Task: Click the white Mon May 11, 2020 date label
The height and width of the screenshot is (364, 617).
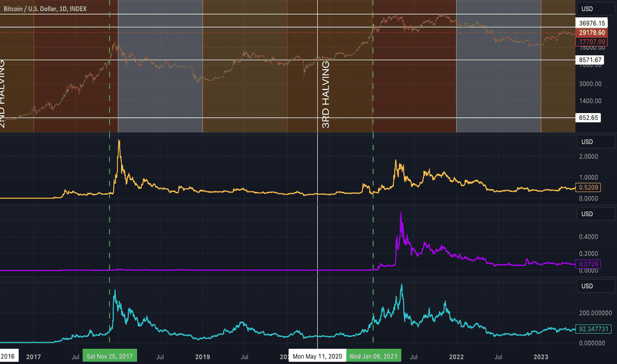Action: coord(317,356)
